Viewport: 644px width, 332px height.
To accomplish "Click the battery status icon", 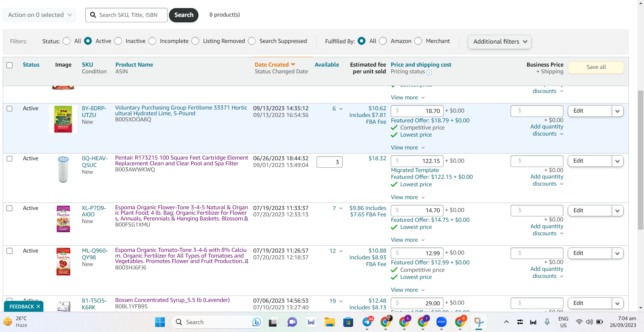I will point(600,322).
